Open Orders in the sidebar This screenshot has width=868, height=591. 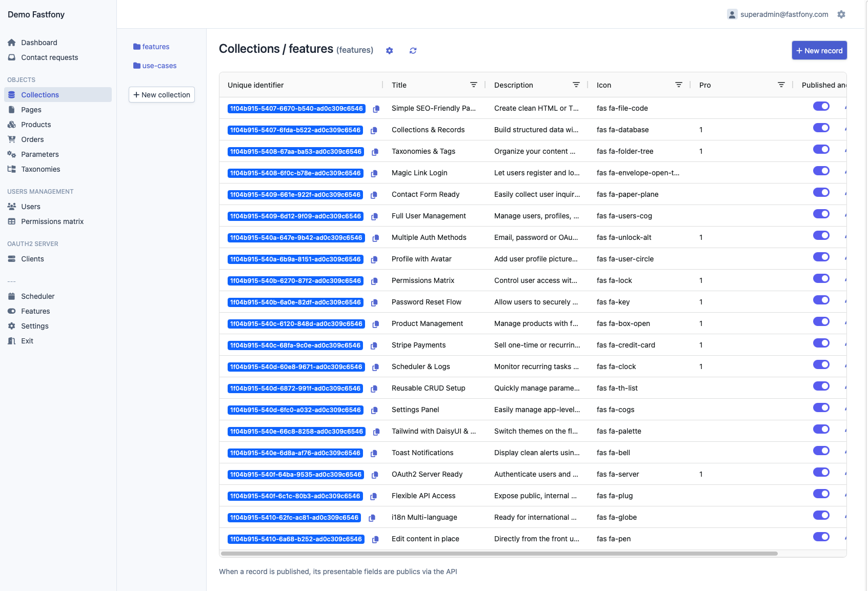click(58, 139)
